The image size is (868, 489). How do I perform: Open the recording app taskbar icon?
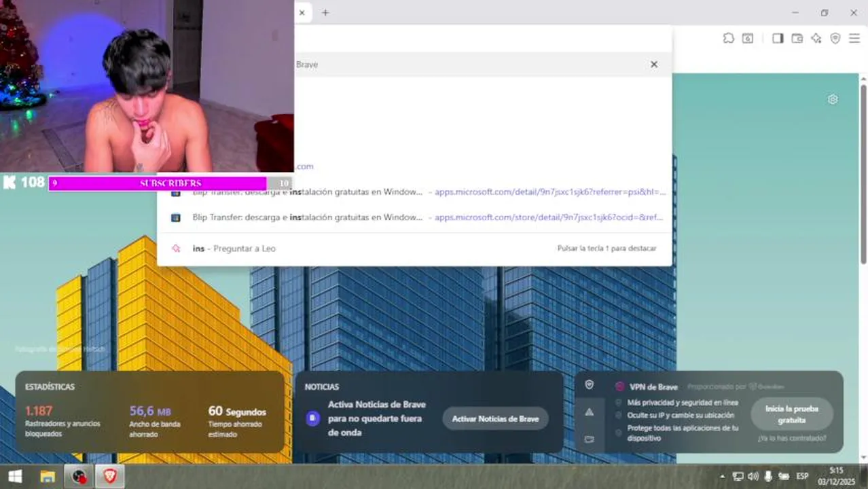coord(79,477)
